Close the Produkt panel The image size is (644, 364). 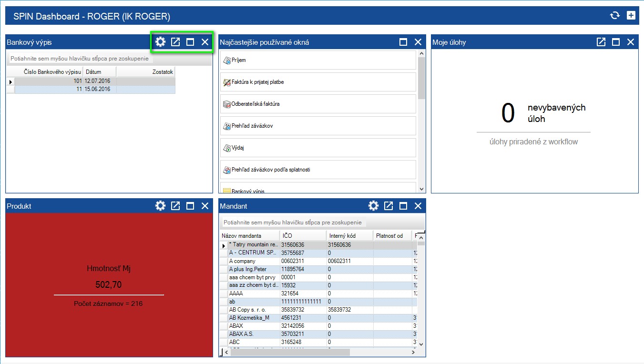tap(205, 206)
